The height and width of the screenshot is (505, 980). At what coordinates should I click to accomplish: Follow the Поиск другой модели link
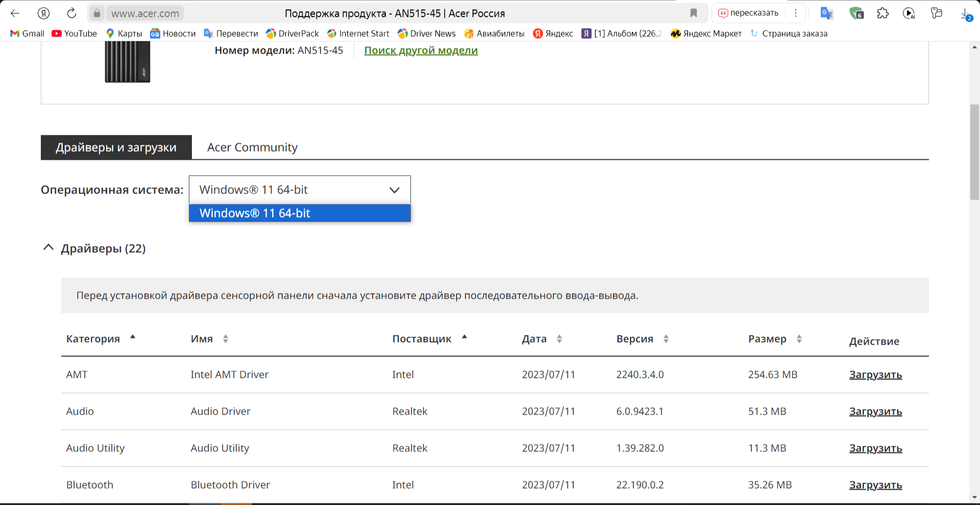coord(421,50)
